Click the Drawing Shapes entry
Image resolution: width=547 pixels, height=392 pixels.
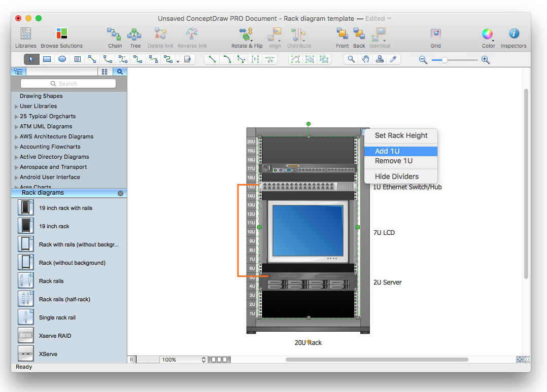click(41, 96)
